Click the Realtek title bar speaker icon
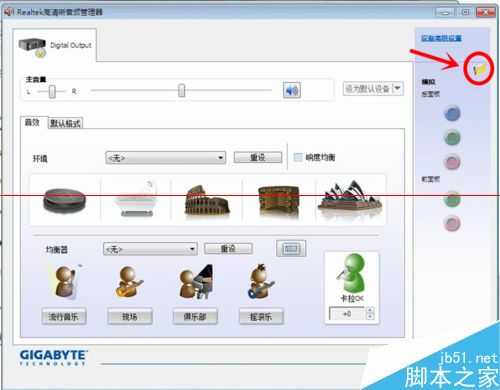 (9, 12)
